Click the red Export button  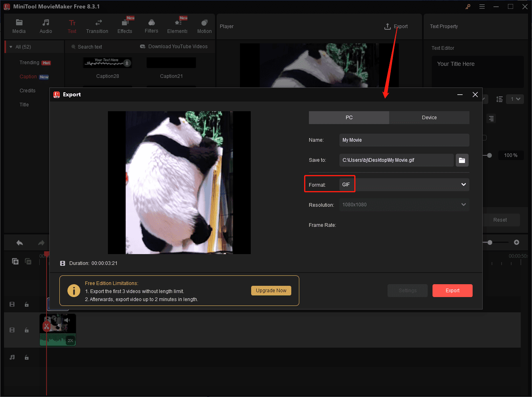[x=452, y=291]
